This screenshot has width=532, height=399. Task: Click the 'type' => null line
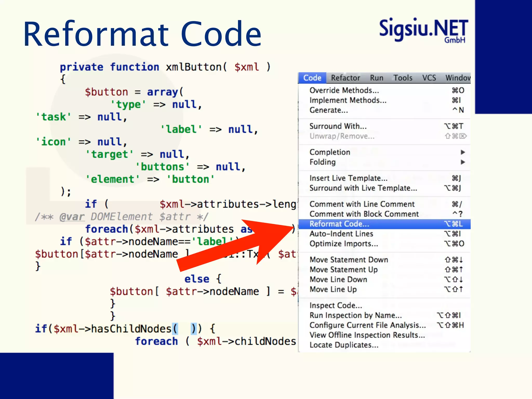pos(156,104)
